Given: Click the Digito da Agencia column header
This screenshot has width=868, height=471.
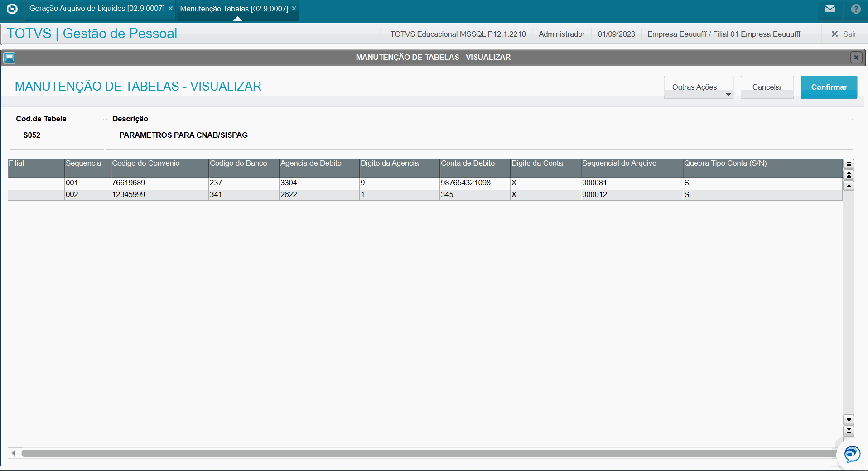Looking at the screenshot, I should click(399, 168).
